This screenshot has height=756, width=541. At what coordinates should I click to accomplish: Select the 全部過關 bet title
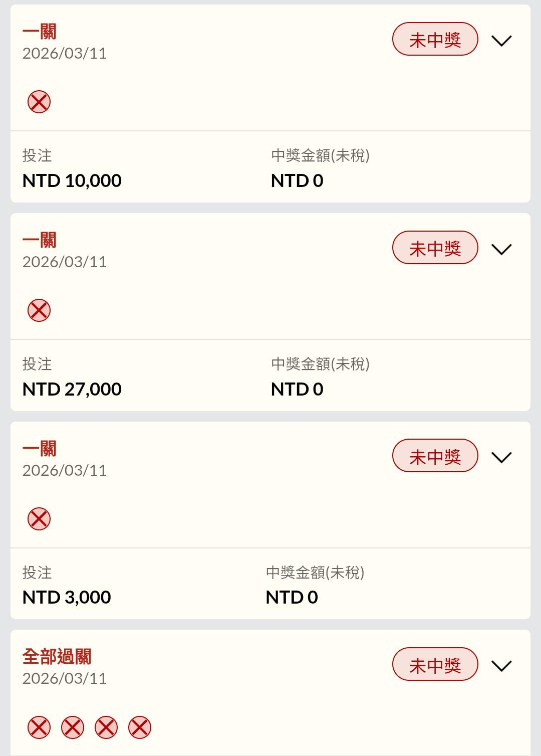tap(57, 656)
